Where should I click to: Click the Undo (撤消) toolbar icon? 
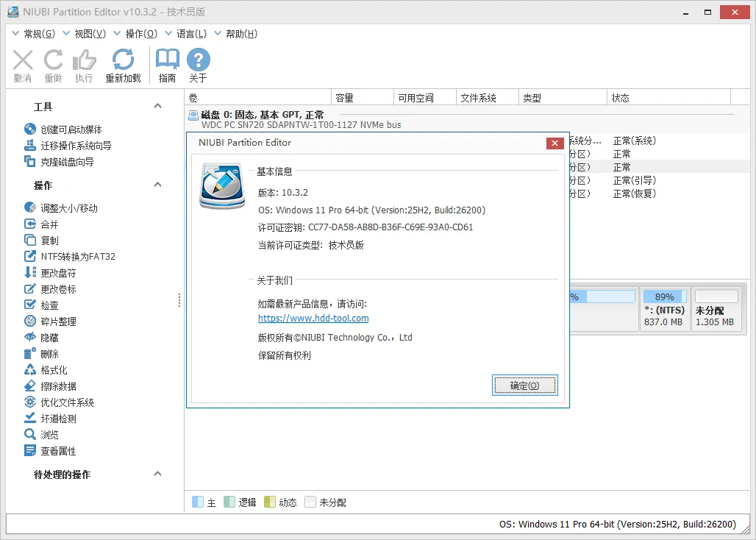[23, 61]
